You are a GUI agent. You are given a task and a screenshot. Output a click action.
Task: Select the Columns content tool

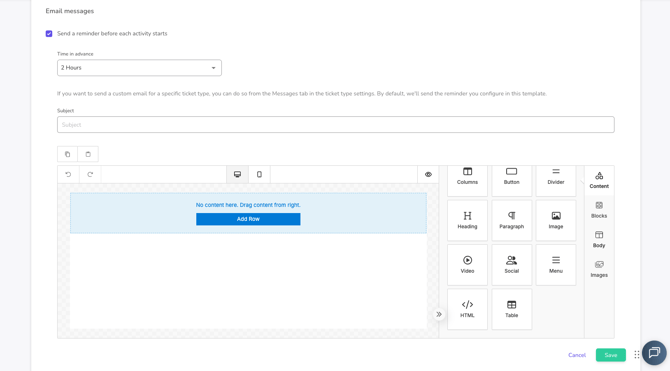(x=467, y=181)
